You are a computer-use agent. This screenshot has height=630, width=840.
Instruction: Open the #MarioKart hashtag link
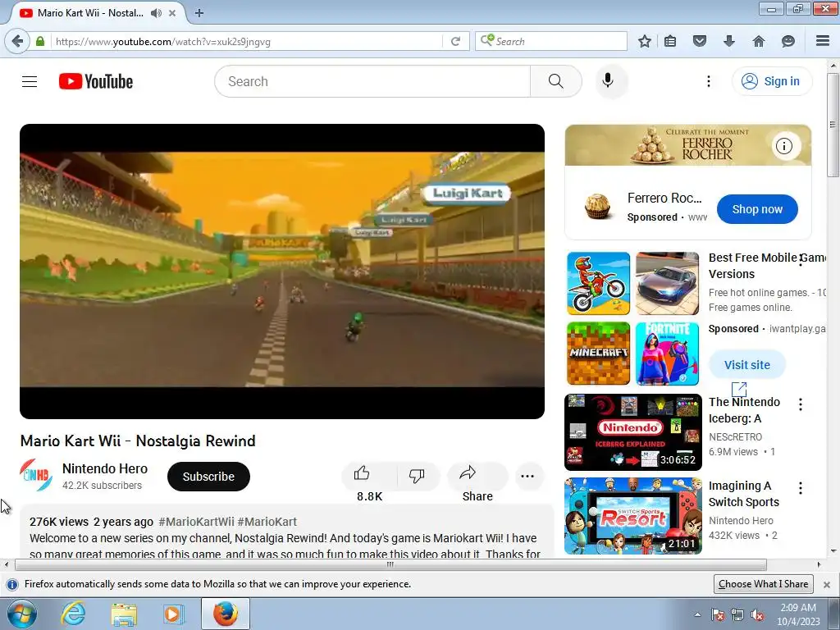(x=267, y=522)
